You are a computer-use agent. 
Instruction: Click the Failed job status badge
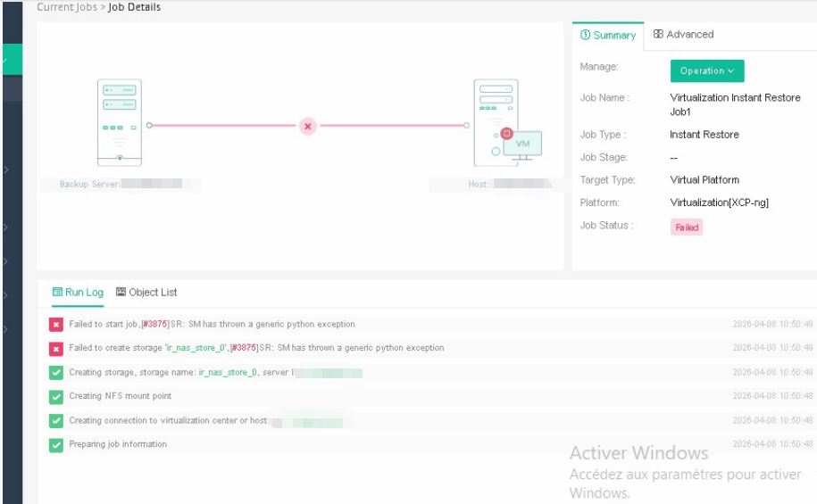point(687,227)
